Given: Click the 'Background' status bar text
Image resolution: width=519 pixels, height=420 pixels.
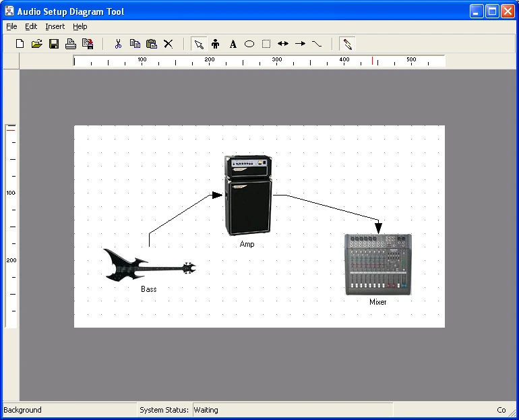Looking at the screenshot, I should (22, 410).
